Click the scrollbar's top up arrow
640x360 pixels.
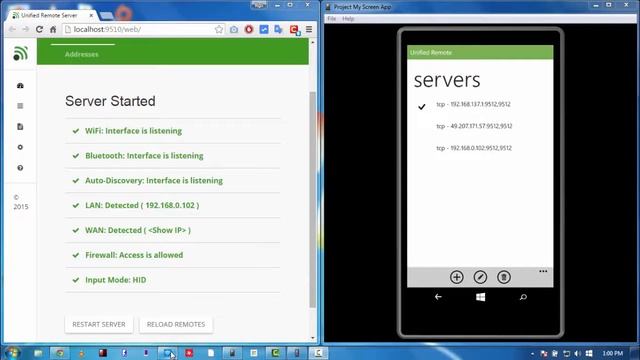pyautogui.click(x=313, y=42)
